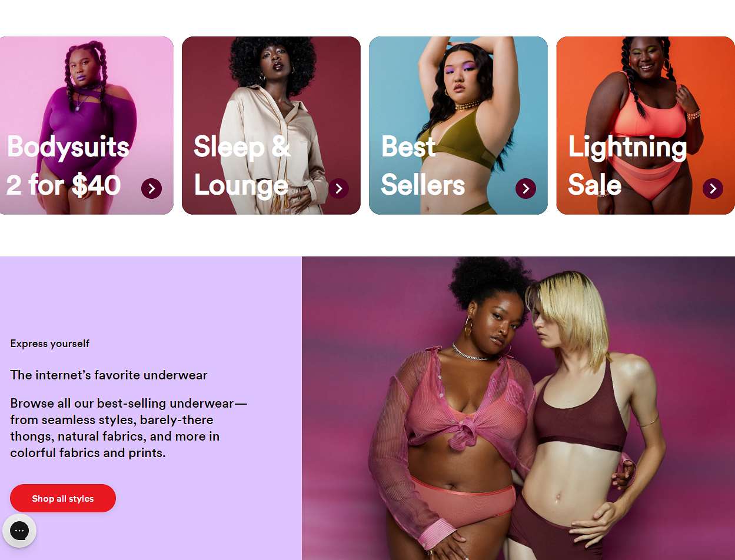Click the 'Lightning Sale' card title
The image size is (735, 560).
coord(627,166)
